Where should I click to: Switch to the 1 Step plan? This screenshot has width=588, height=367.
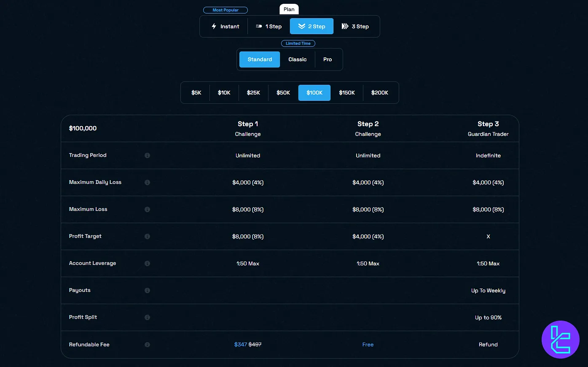coord(269,26)
